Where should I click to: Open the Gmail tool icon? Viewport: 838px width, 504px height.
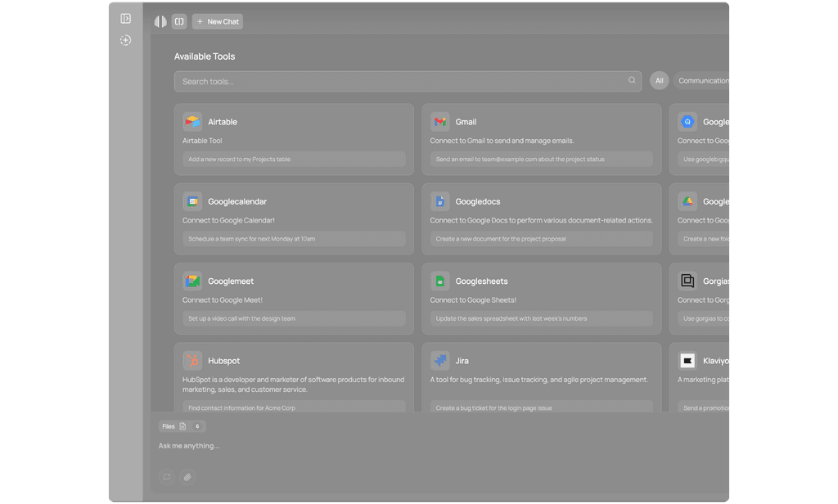pyautogui.click(x=439, y=122)
